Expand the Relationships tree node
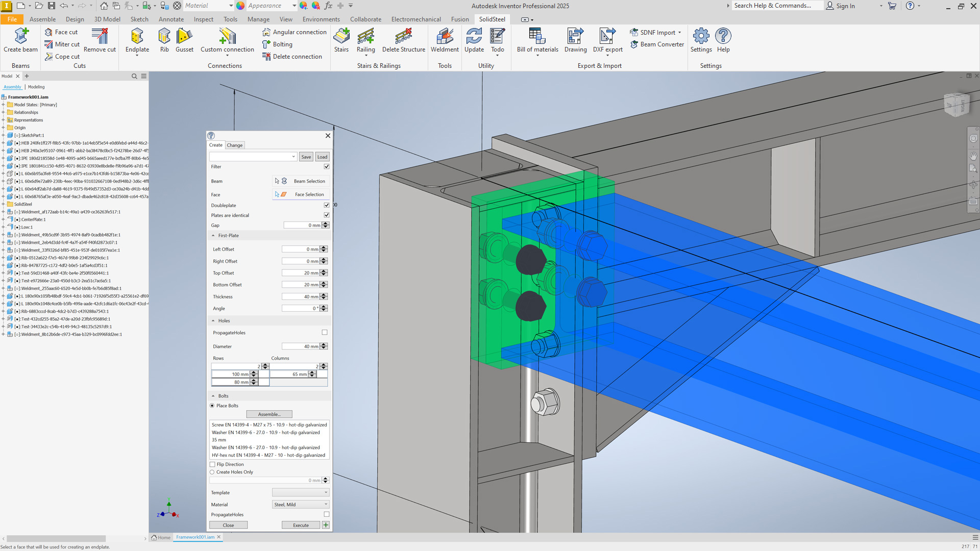 click(4, 112)
